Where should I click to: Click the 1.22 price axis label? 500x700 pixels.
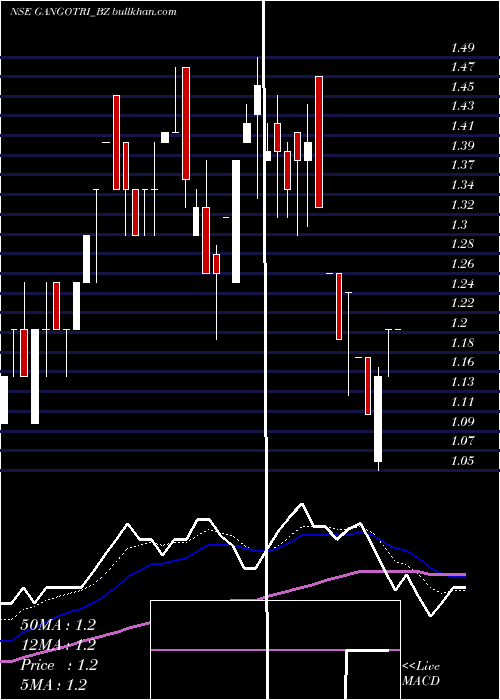462,303
